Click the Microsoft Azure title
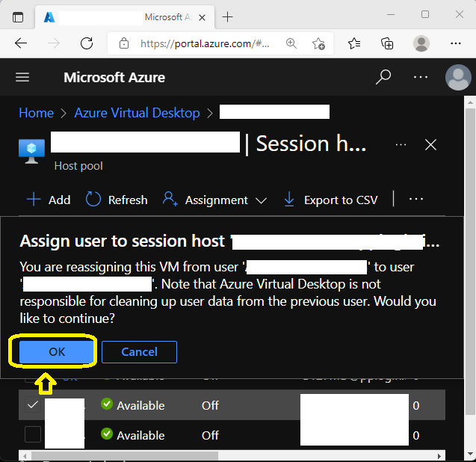476x462 pixels. 114,77
